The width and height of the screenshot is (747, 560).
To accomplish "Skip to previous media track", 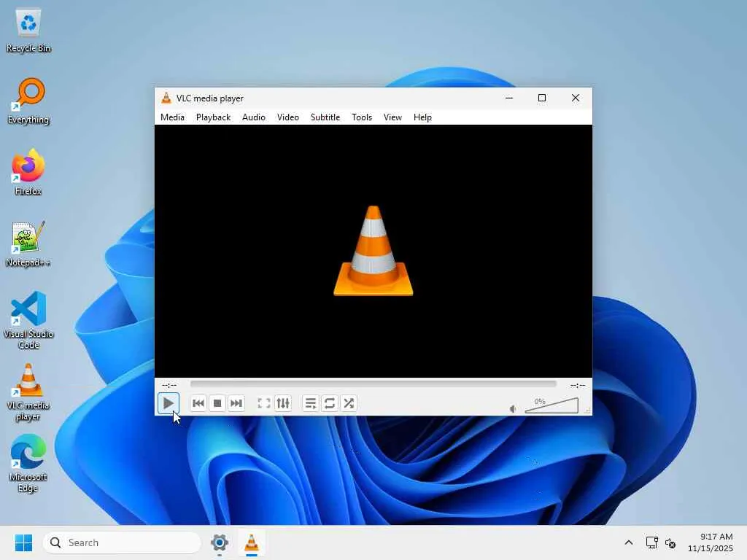I will (x=198, y=403).
